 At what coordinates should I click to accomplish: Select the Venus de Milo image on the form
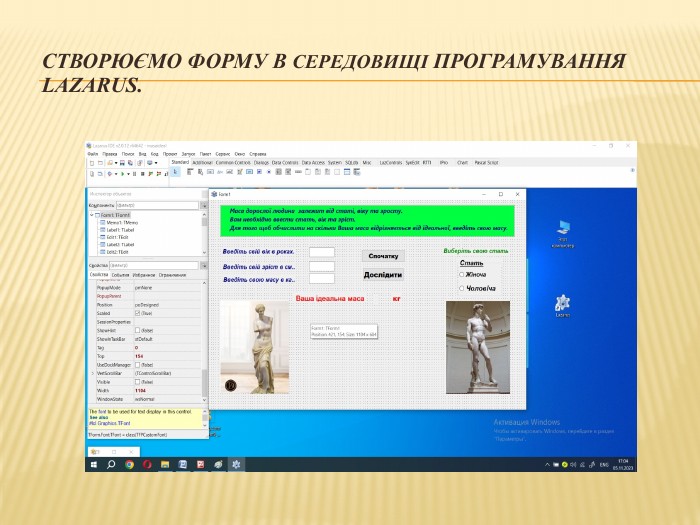pyautogui.click(x=254, y=347)
